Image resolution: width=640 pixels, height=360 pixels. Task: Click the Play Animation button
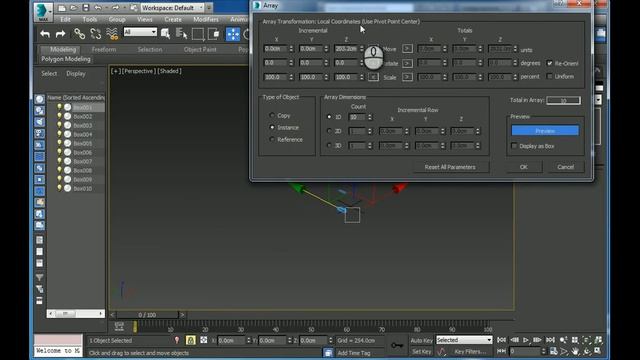click(526, 340)
